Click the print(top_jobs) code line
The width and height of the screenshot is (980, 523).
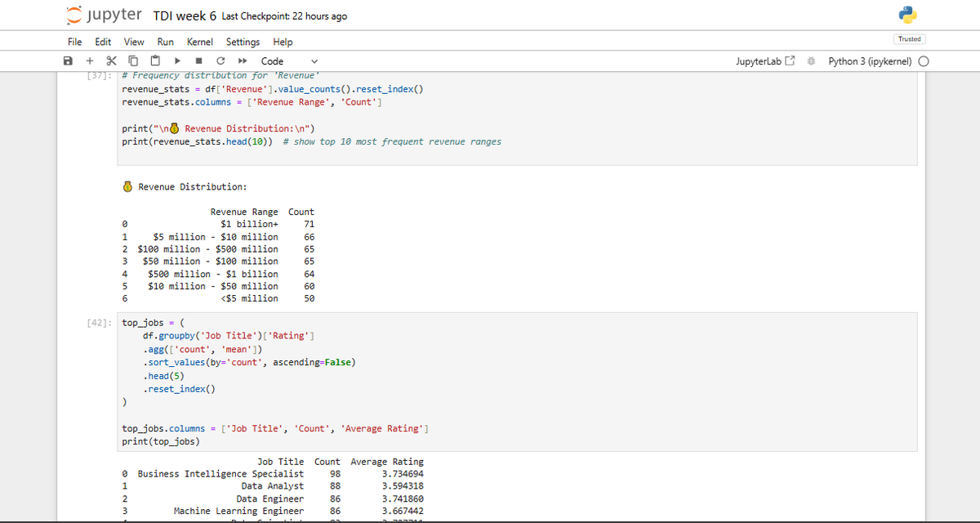click(x=161, y=441)
